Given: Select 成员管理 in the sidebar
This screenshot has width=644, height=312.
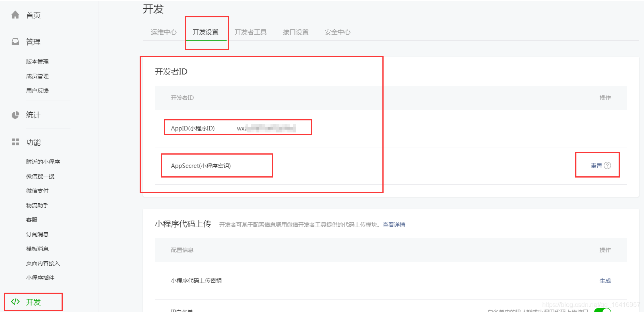Looking at the screenshot, I should [x=37, y=76].
